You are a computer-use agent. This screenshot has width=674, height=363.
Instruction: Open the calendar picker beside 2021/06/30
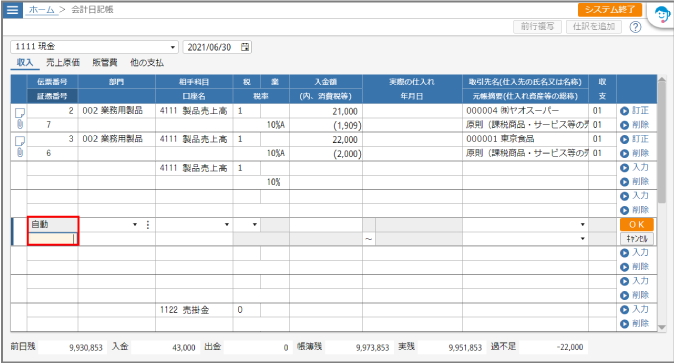[x=245, y=47]
